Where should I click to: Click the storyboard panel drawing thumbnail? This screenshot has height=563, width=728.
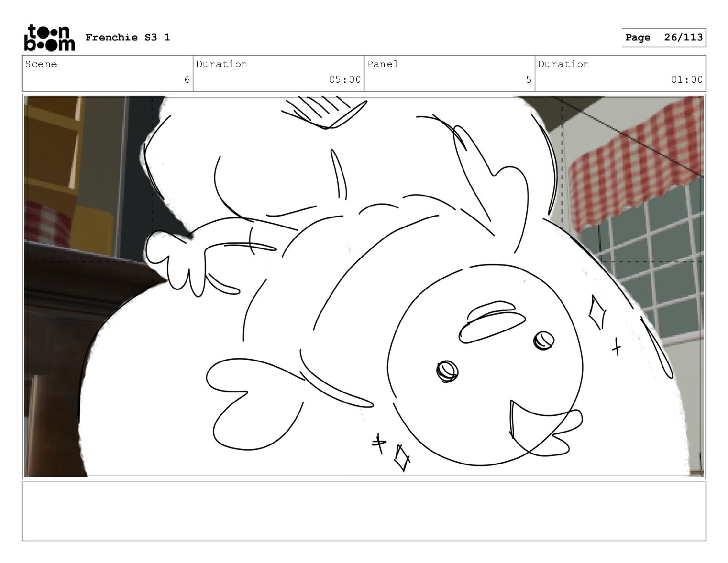pyautogui.click(x=364, y=286)
